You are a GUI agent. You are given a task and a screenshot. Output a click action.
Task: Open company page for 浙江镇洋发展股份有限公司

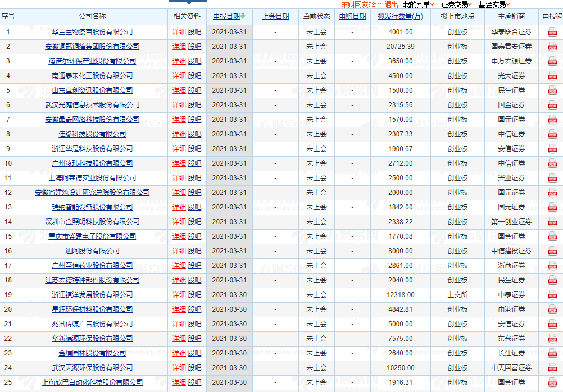(x=92, y=295)
